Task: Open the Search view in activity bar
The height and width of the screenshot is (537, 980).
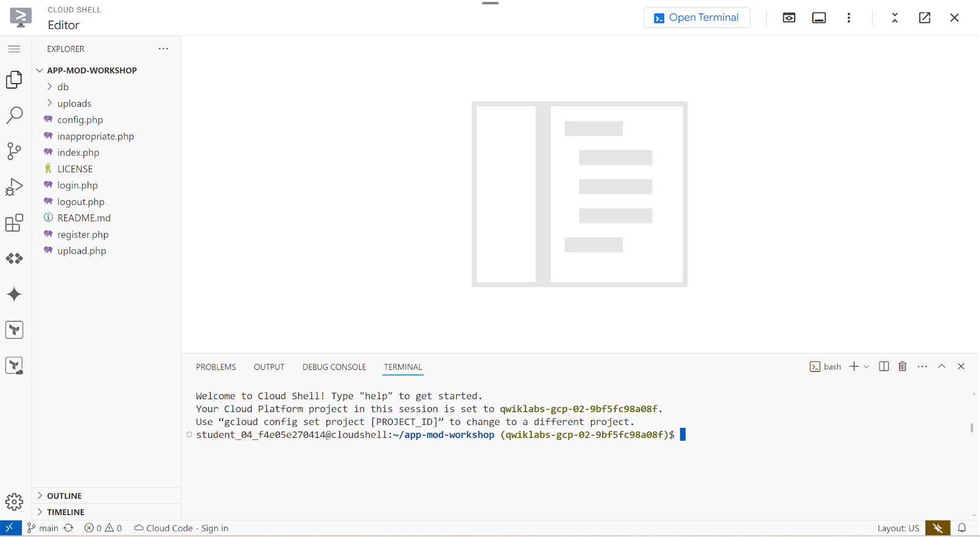Action: pos(14,115)
